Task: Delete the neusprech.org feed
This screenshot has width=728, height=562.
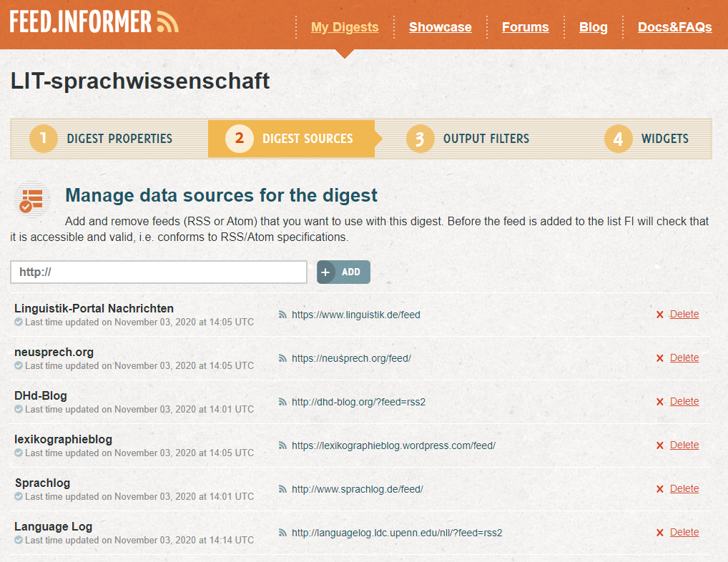Action: (x=684, y=358)
